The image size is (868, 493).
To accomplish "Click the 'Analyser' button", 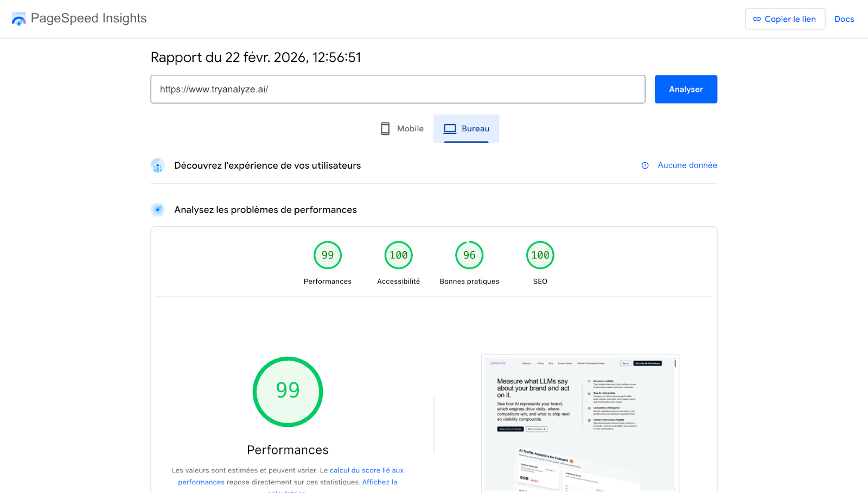I will (x=686, y=89).
